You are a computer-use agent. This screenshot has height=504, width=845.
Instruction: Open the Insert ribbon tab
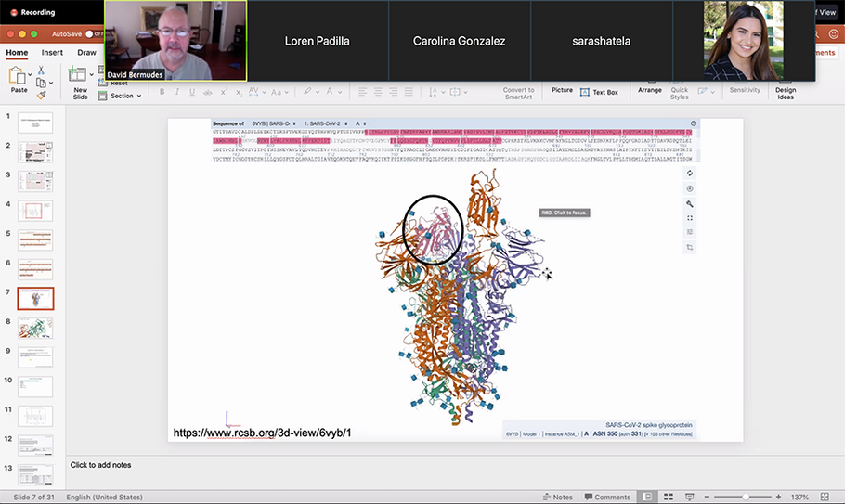(52, 53)
